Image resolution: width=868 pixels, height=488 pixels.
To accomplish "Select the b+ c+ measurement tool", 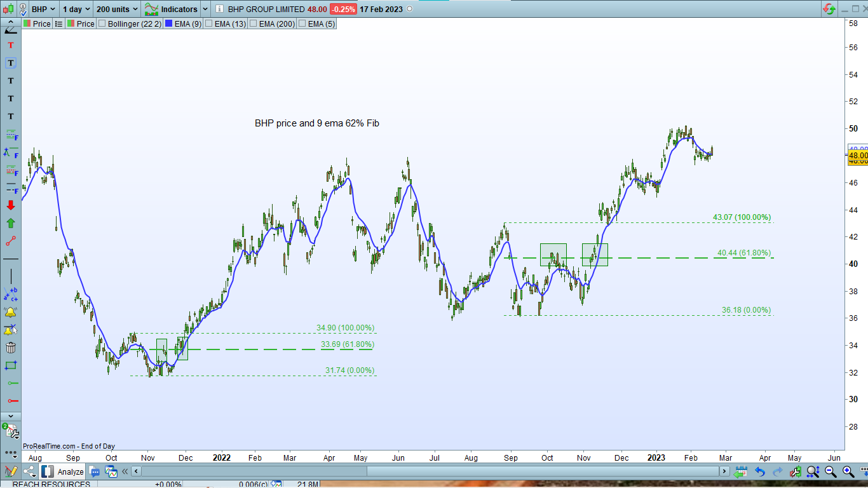I will point(11,294).
